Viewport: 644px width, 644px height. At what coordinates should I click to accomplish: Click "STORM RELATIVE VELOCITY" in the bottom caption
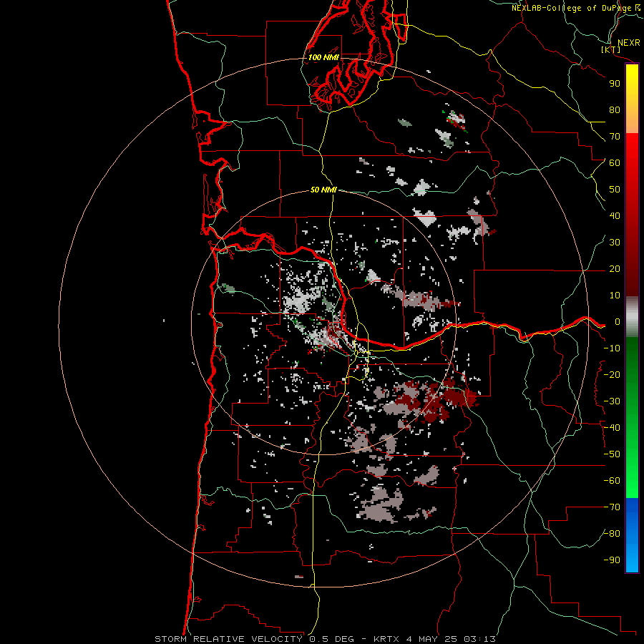(228, 639)
